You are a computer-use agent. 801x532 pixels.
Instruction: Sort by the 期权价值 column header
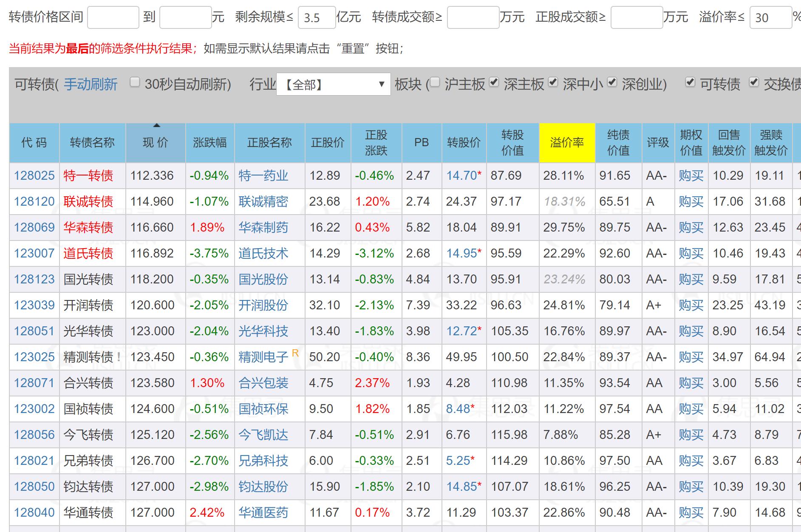pyautogui.click(x=691, y=143)
